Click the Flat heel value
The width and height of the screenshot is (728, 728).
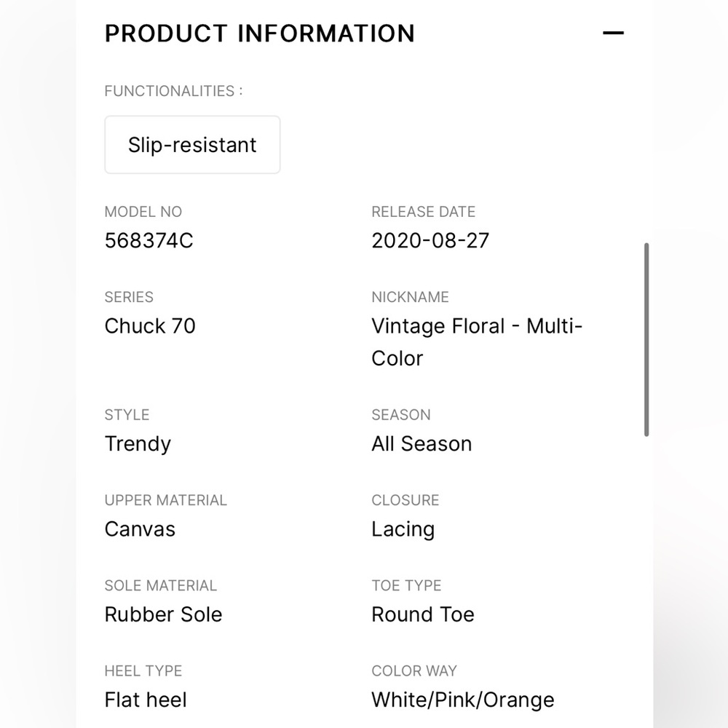click(146, 700)
